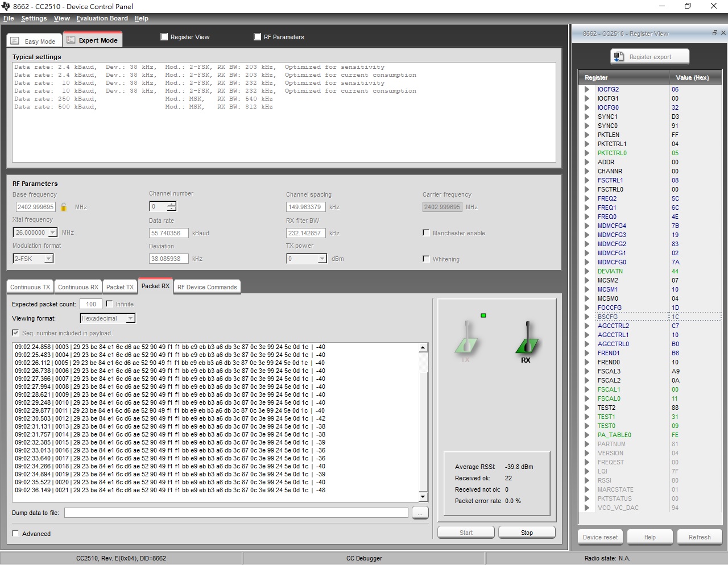This screenshot has height=565, width=728.
Task: Enable the Advanced checkbox
Action: tap(15, 533)
